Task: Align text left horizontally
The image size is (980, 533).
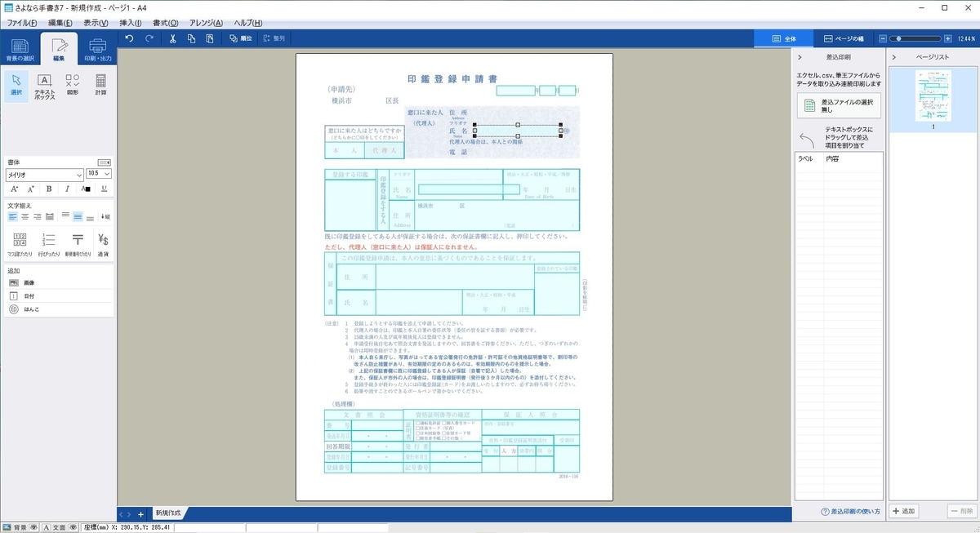Action: 12,216
